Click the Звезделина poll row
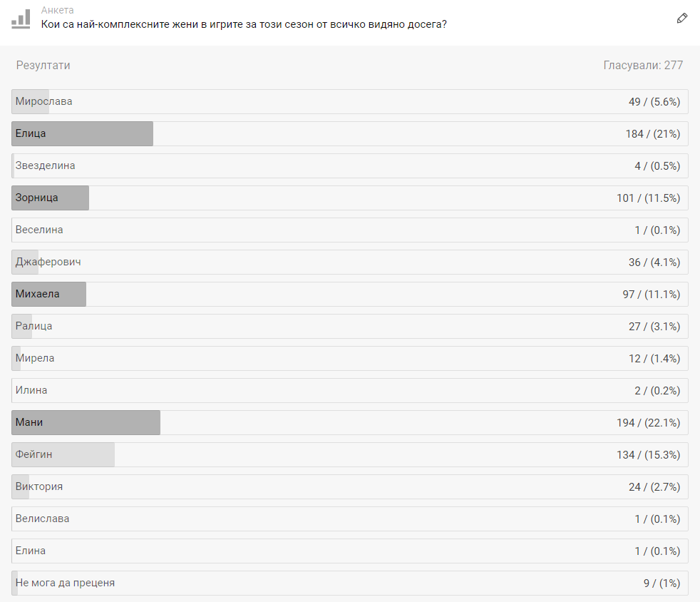 [349, 165]
